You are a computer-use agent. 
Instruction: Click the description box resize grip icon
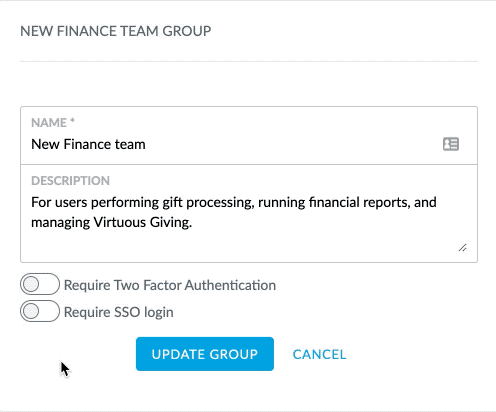coord(462,248)
